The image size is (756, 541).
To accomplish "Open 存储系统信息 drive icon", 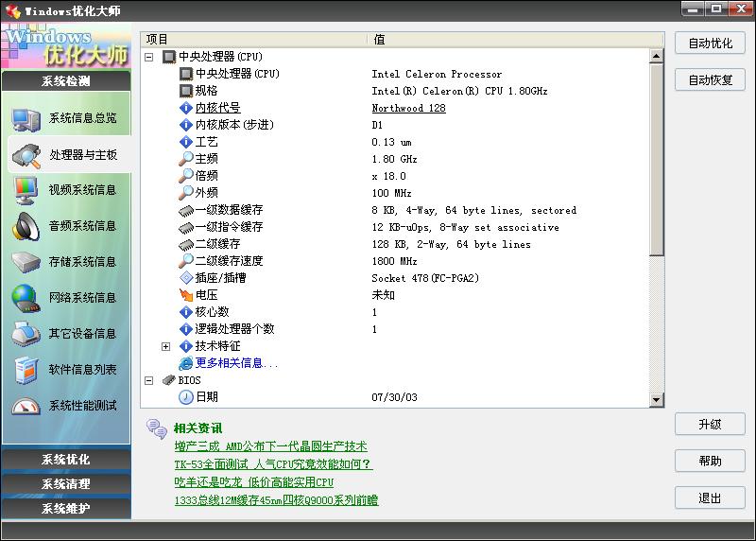I will click(26, 262).
